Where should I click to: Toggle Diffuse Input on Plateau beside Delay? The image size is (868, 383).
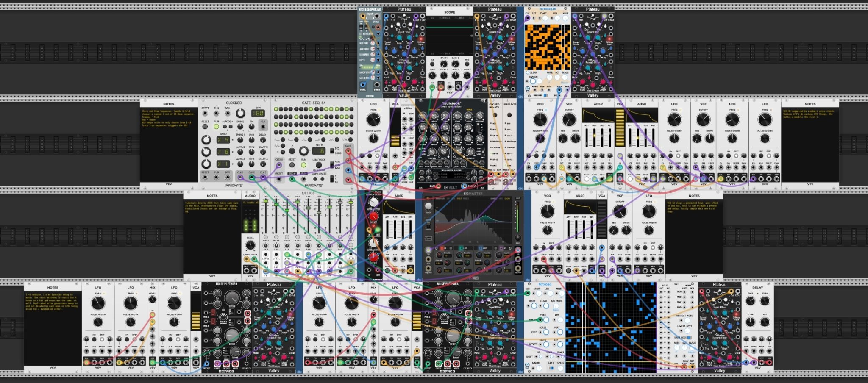coord(736,314)
